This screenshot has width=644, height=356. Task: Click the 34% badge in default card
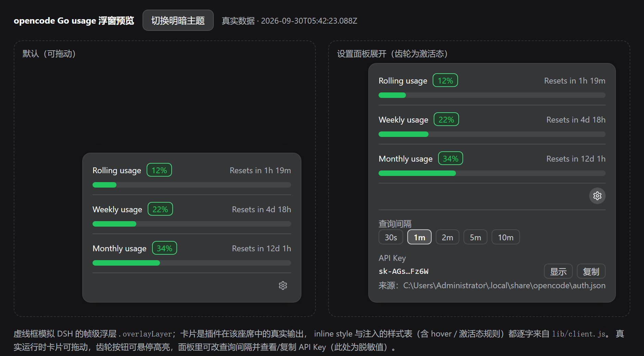point(164,248)
